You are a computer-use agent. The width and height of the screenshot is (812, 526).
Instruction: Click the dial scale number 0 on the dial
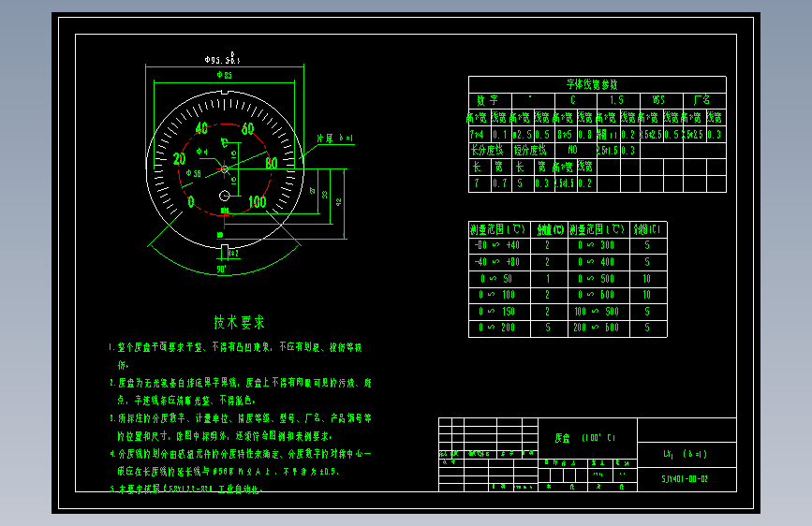click(191, 202)
